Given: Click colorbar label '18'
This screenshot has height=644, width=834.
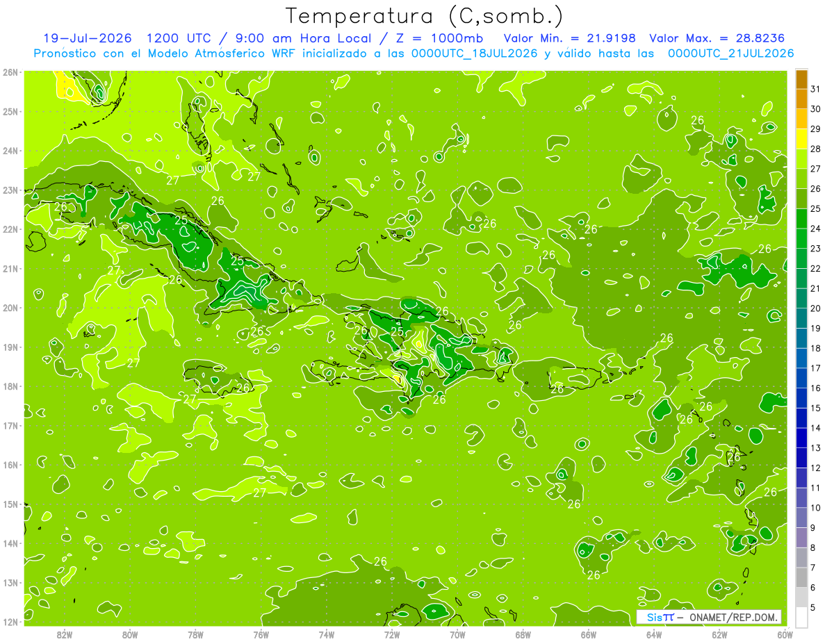Looking at the screenshot, I should point(816,348).
